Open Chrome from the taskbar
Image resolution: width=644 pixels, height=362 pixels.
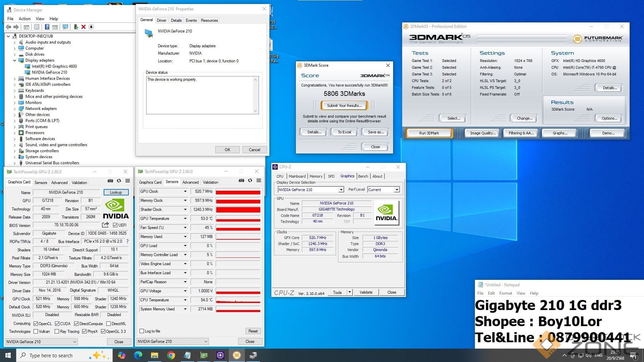coord(171,355)
